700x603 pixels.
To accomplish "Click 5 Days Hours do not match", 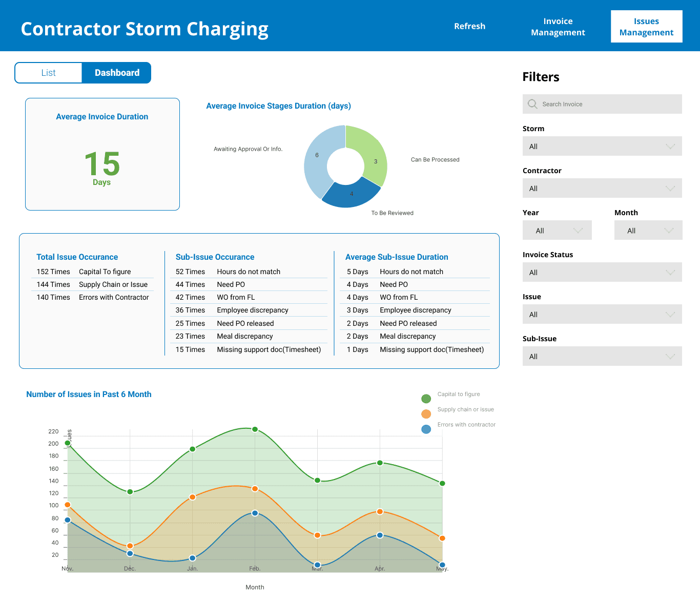I will pos(415,272).
